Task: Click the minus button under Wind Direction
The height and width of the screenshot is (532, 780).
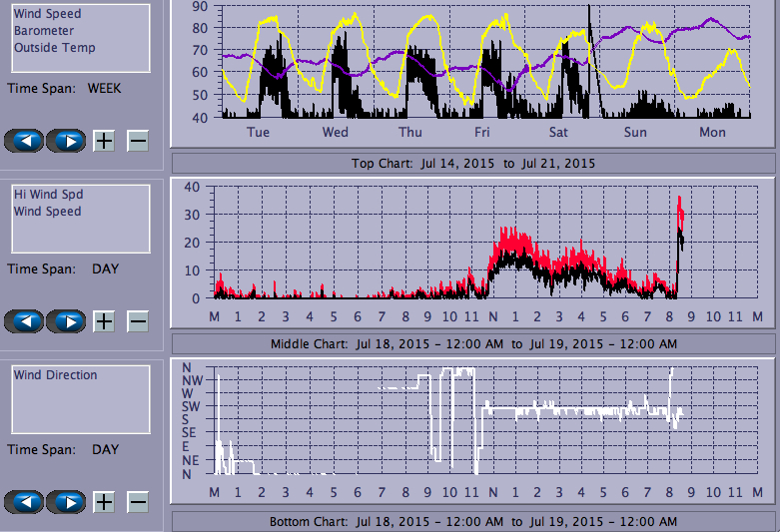Action: pos(138,501)
